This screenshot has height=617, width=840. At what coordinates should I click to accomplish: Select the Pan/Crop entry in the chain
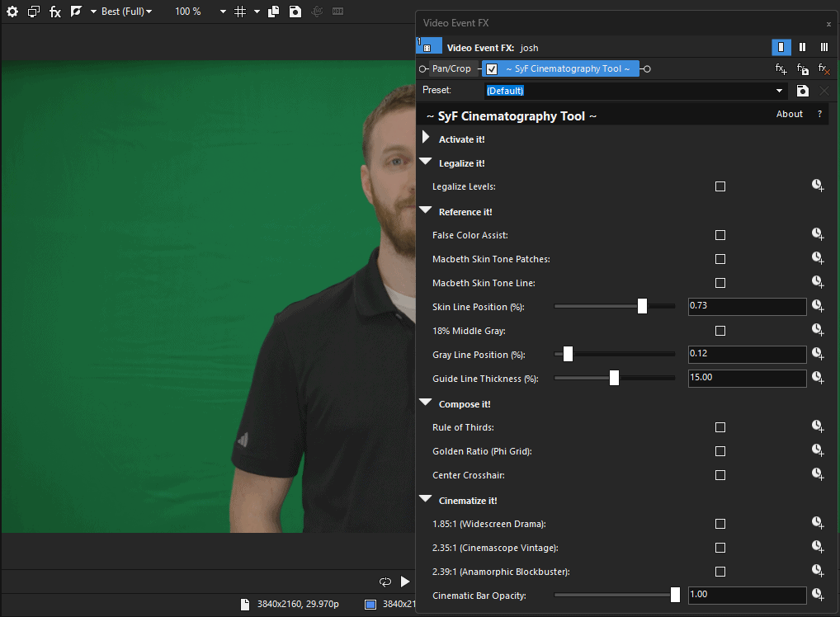450,68
